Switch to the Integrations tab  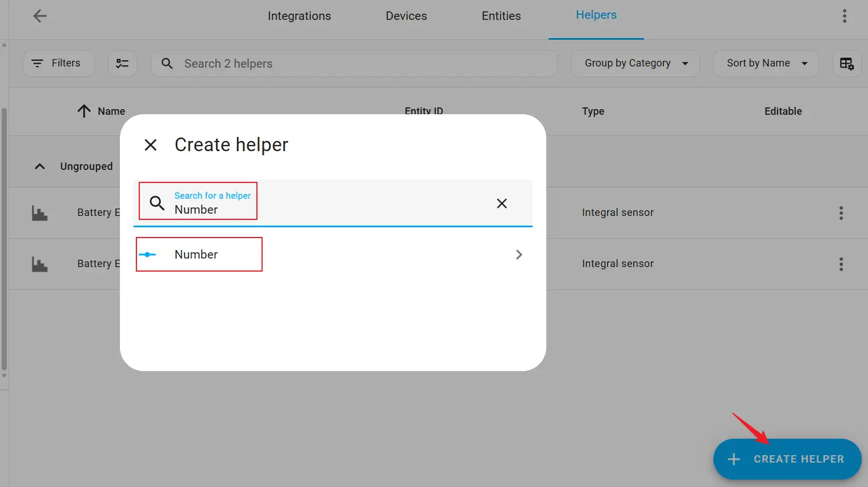click(299, 16)
